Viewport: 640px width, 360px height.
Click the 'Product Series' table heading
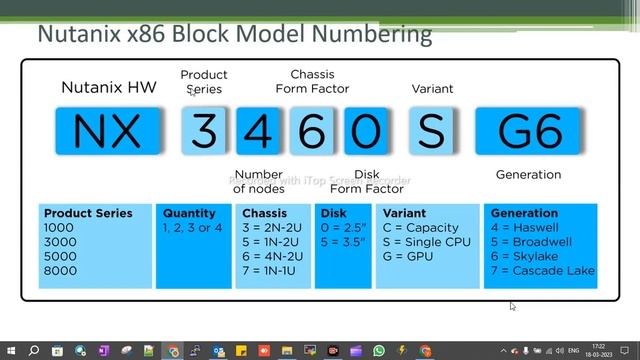88,213
